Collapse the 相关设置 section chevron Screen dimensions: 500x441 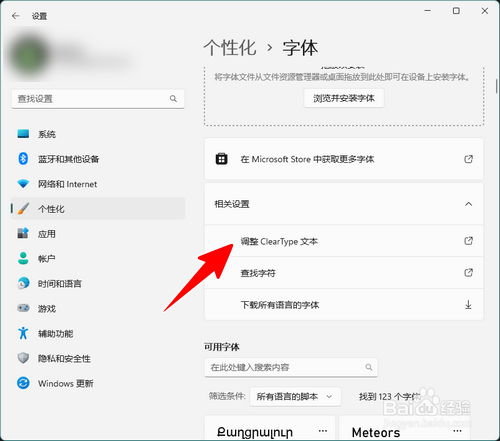(468, 204)
